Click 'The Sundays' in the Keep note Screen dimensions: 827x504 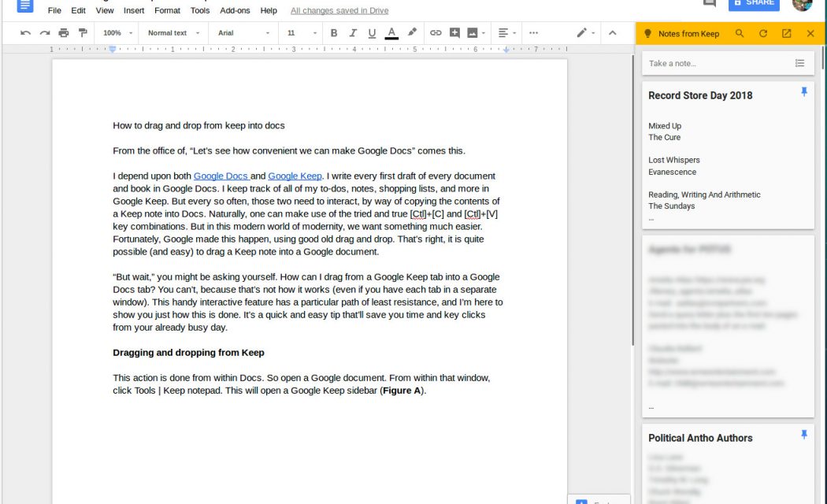671,206
